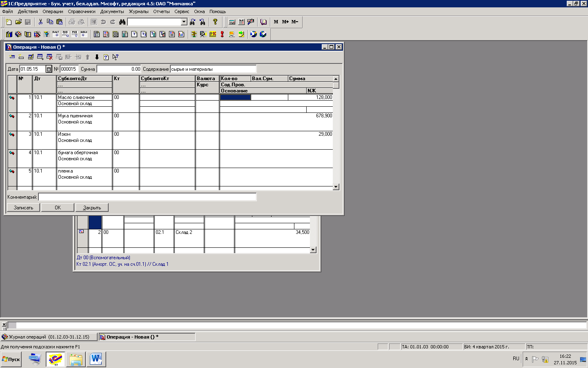Click the Description question-mark page icon
The width and height of the screenshot is (588, 368).
(x=106, y=57)
